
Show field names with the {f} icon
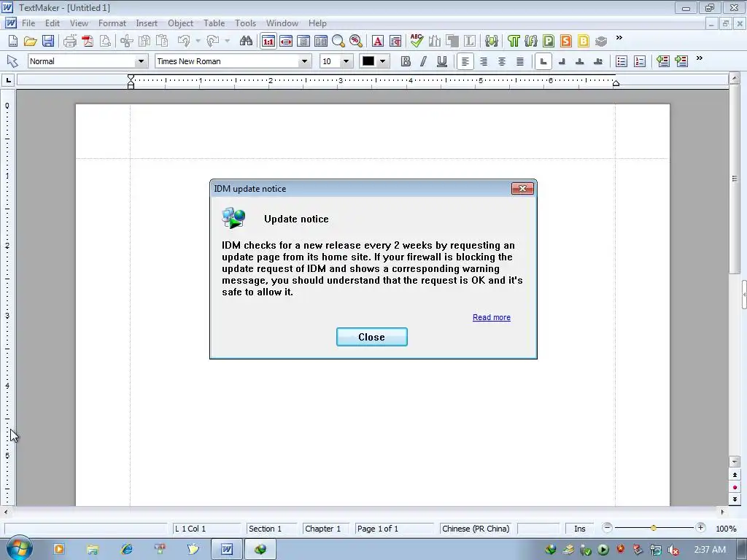pos(531,41)
